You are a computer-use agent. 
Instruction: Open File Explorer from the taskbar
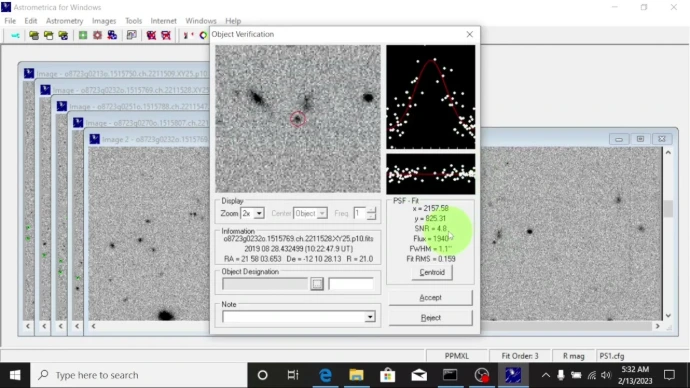(x=356, y=375)
